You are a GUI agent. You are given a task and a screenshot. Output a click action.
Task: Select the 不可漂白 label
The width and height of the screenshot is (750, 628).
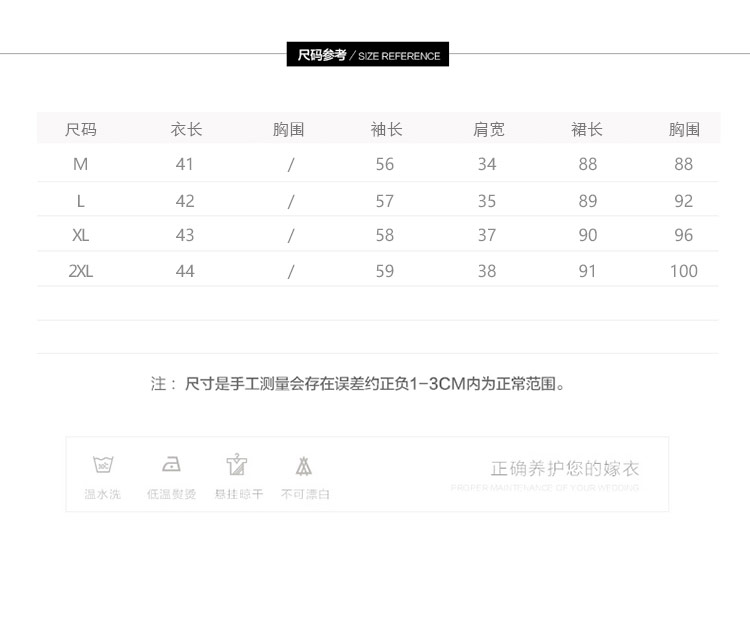point(305,494)
